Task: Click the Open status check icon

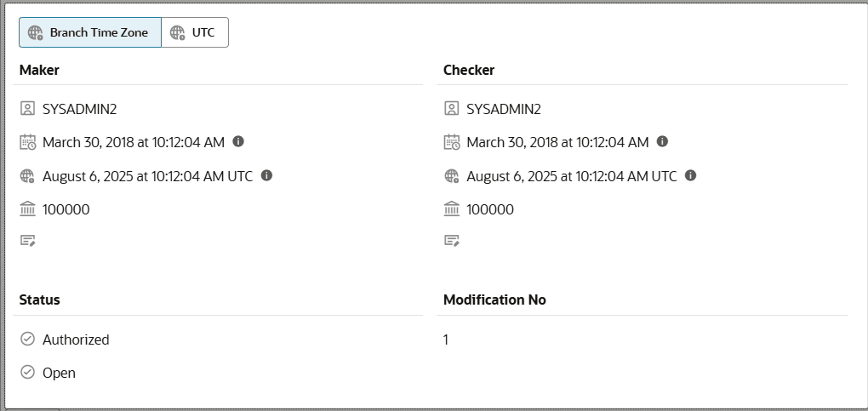Action: (x=27, y=373)
